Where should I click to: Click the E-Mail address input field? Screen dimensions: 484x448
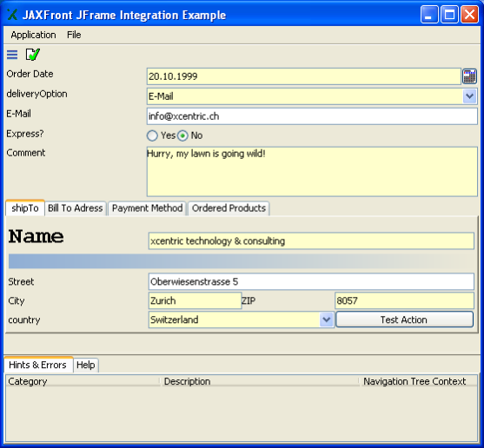[x=312, y=116]
